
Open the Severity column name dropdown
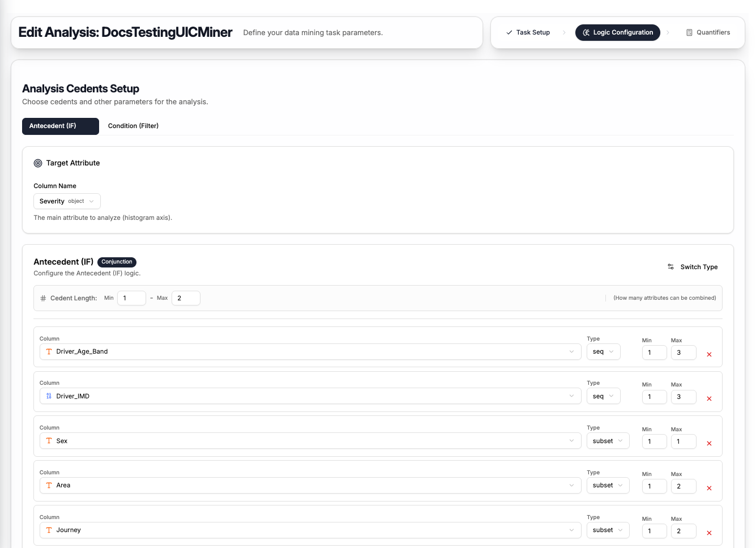(x=67, y=201)
